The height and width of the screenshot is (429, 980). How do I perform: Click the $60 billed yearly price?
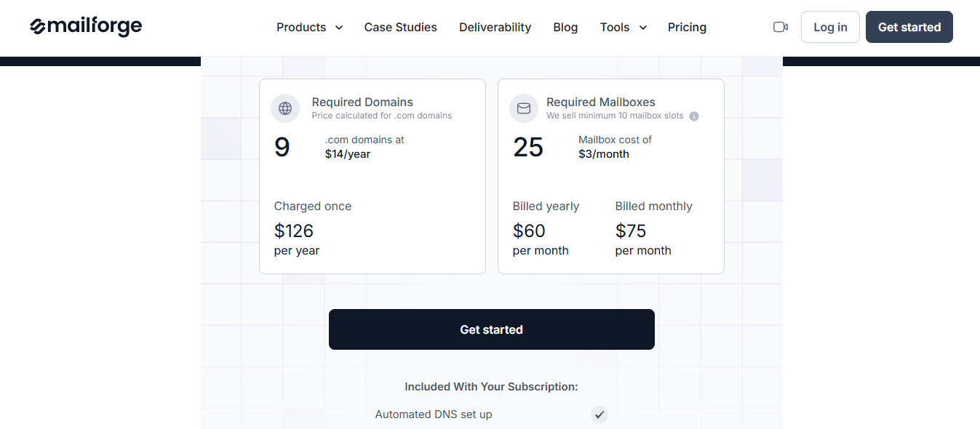pos(529,230)
